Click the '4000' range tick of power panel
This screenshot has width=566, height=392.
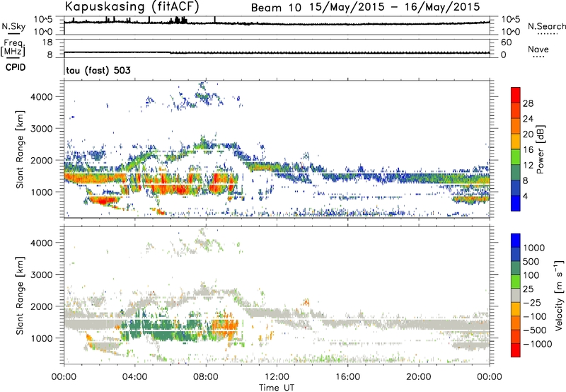(42, 97)
